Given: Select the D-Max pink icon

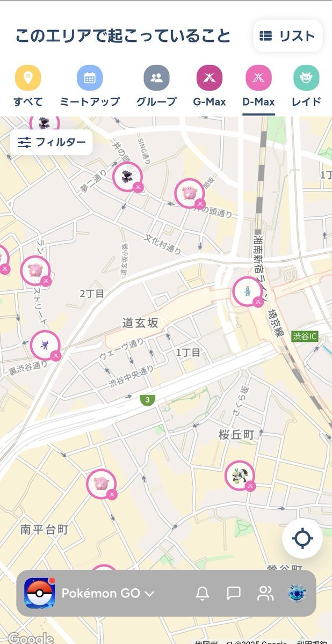Looking at the screenshot, I should (258, 78).
